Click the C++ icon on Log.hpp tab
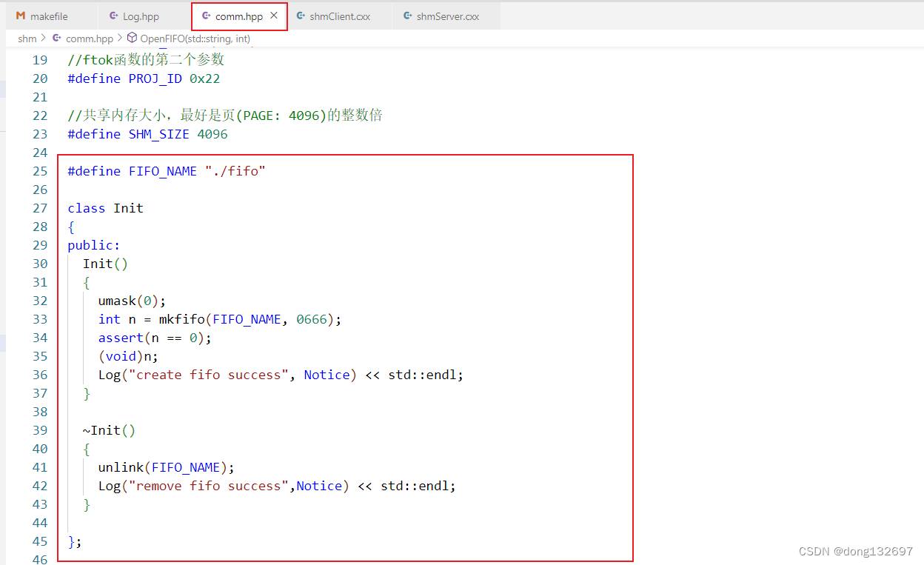 pyautogui.click(x=113, y=16)
